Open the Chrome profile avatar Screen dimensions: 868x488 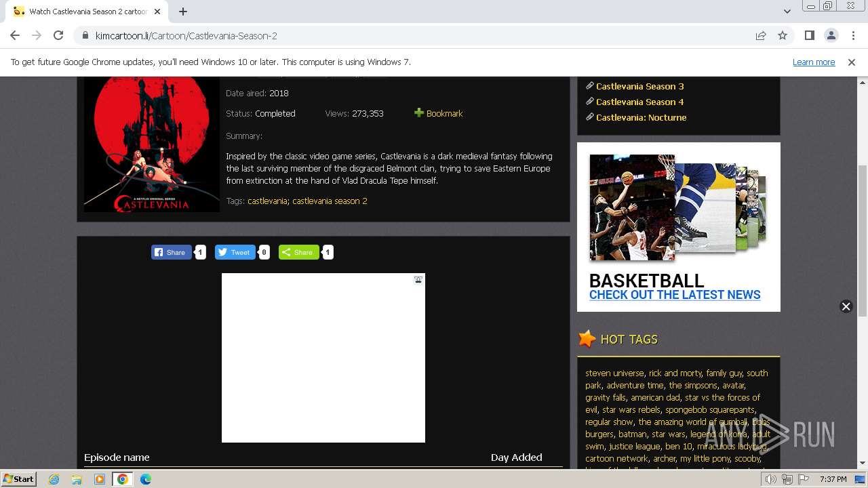831,35
